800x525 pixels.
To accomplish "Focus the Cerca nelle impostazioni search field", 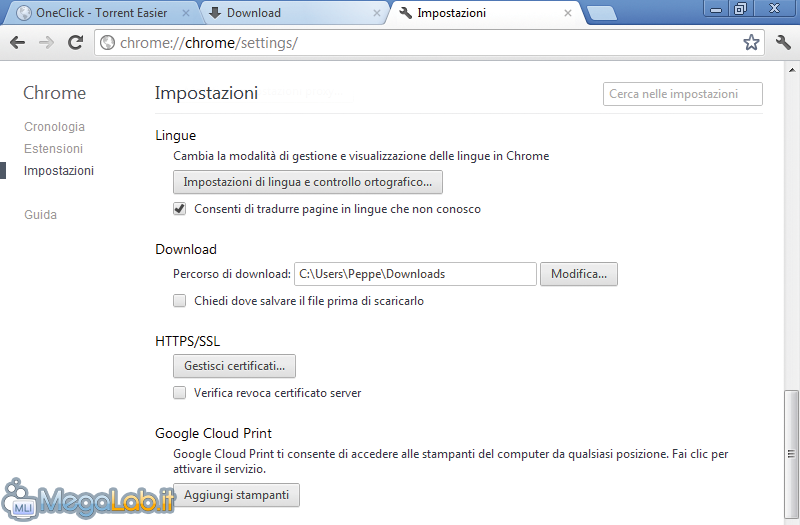I will [x=683, y=94].
